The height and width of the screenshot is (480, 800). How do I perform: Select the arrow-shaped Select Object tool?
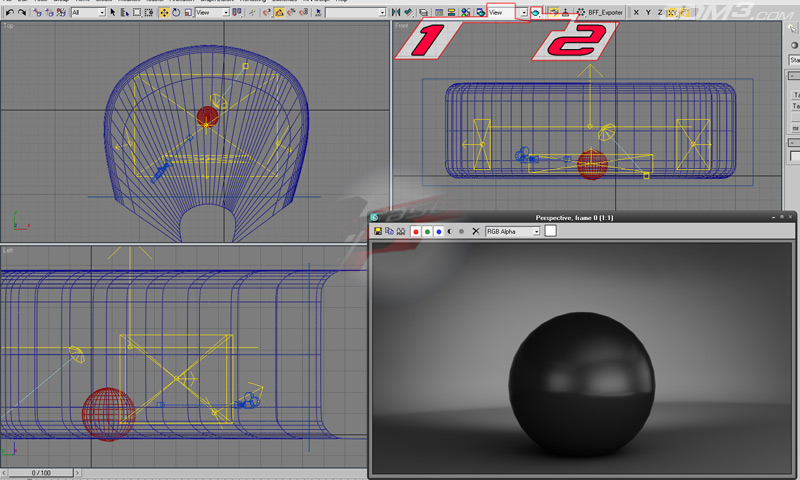coord(112,12)
